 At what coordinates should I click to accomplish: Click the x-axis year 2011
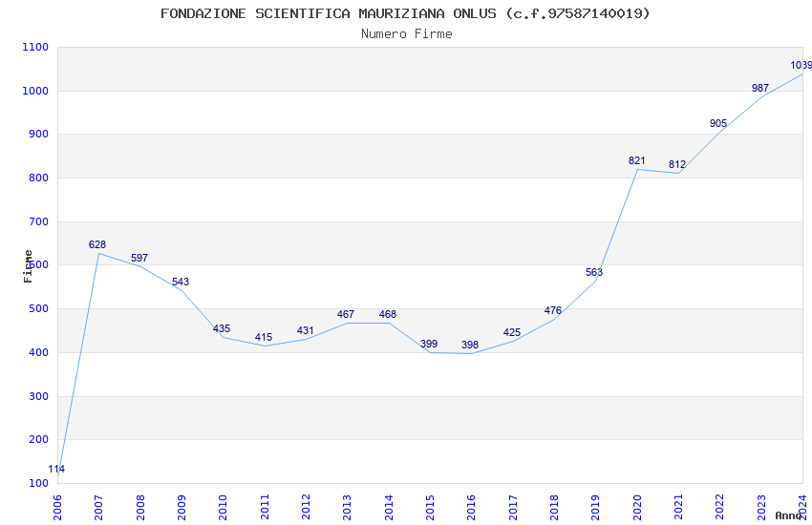265,508
